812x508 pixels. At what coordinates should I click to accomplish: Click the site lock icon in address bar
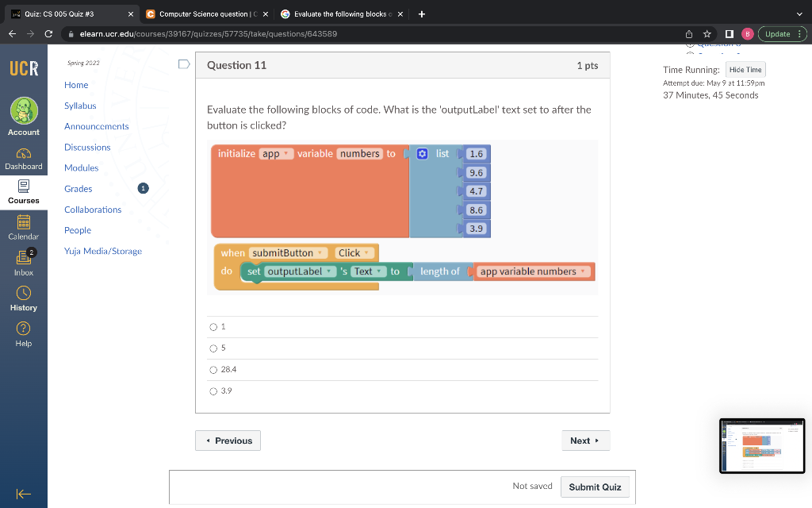coord(71,34)
